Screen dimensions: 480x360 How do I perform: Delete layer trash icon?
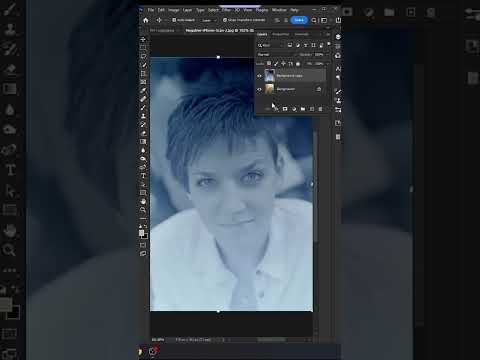pyautogui.click(x=321, y=109)
